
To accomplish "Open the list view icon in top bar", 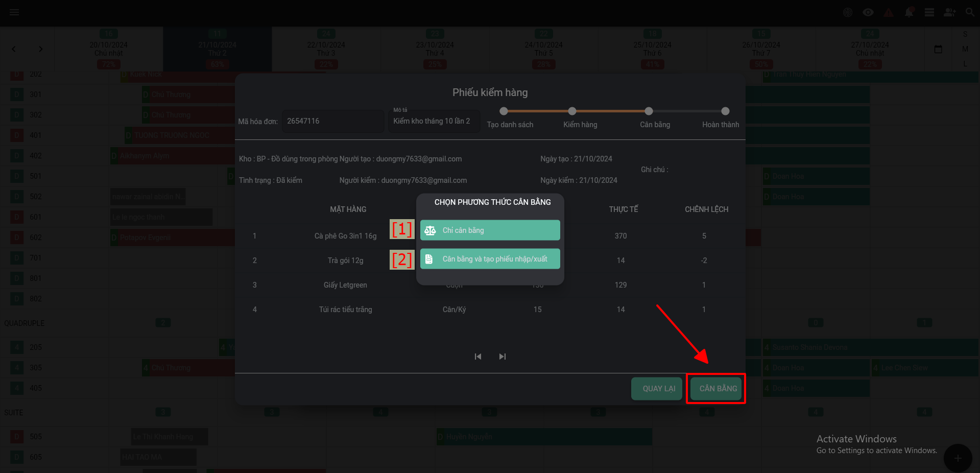I will [929, 12].
